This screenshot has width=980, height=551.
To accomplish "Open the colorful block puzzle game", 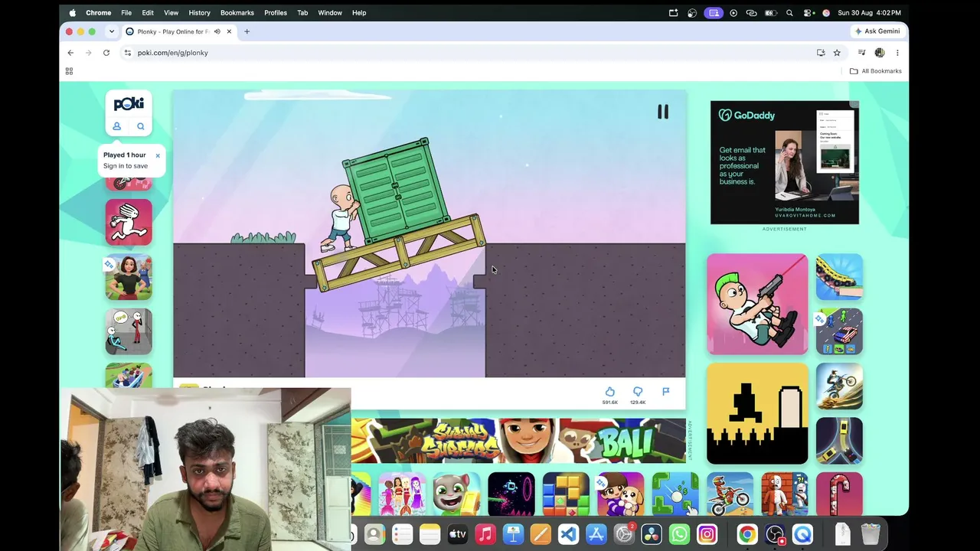I will [566, 494].
